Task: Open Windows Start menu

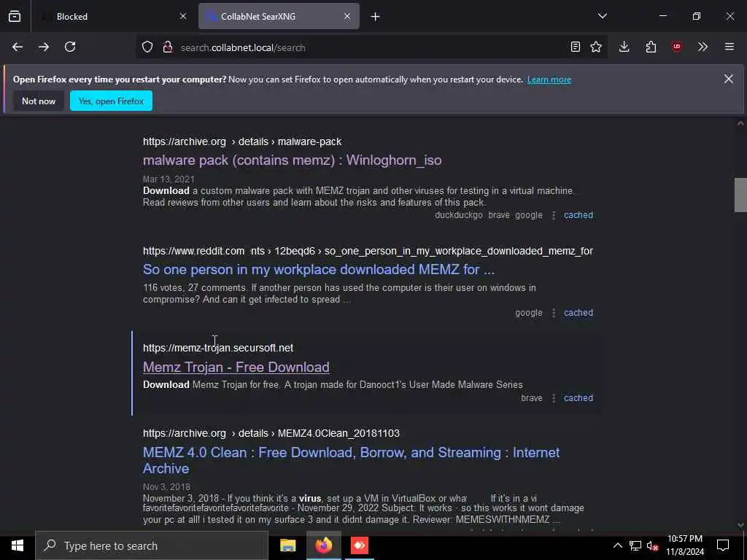Action: tap(18, 545)
